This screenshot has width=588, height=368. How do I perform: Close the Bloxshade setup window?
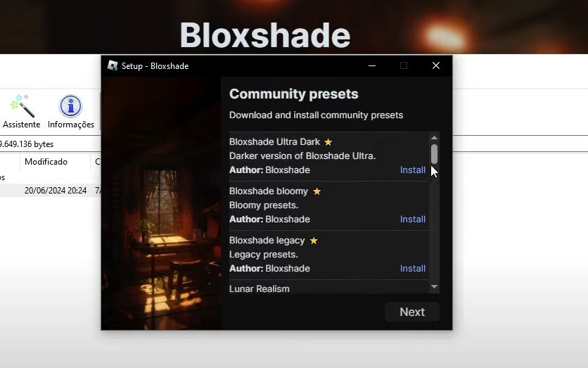coord(436,65)
